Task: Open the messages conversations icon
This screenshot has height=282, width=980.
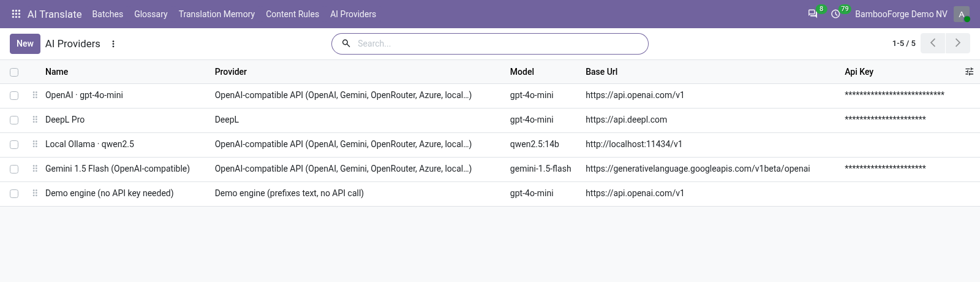Action: tap(813, 14)
